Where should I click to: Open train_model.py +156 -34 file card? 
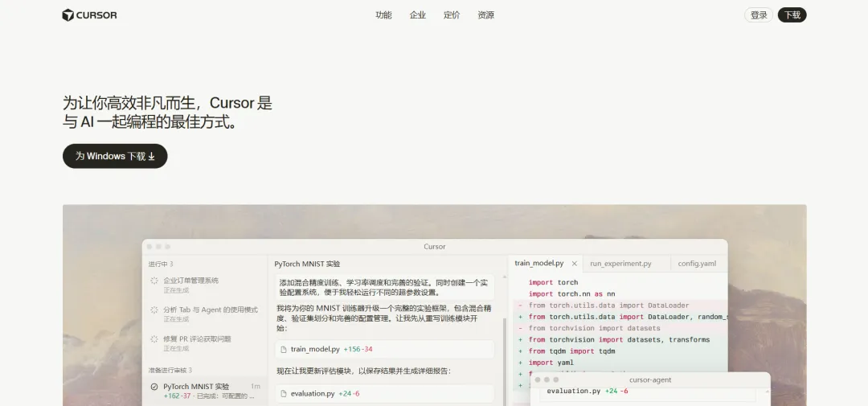[x=385, y=350]
